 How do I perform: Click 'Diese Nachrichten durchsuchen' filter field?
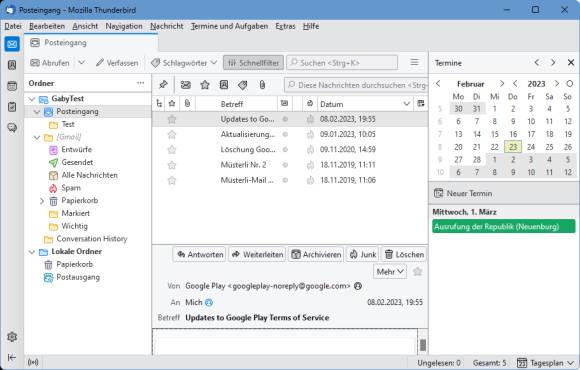356,85
